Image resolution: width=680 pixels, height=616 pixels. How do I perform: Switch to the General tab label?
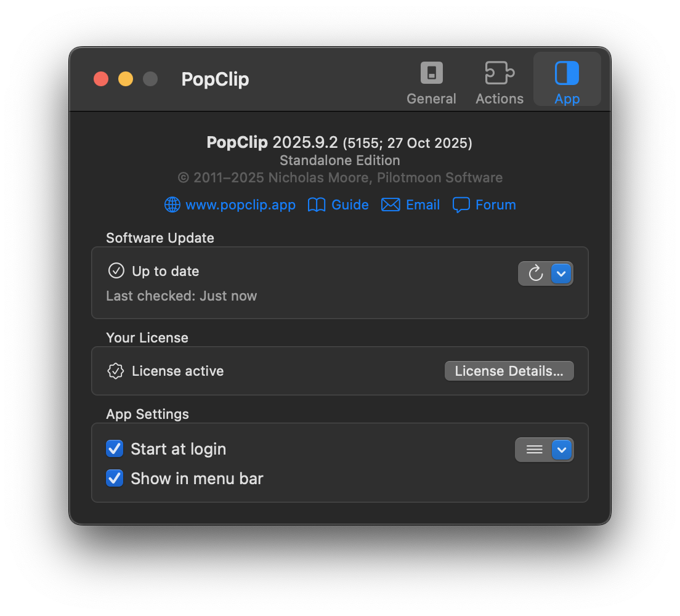(431, 99)
